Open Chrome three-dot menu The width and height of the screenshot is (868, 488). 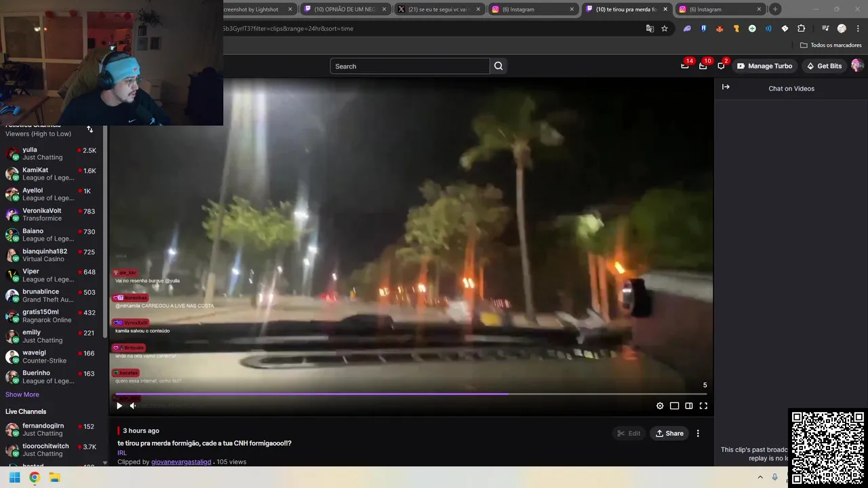tap(857, 28)
